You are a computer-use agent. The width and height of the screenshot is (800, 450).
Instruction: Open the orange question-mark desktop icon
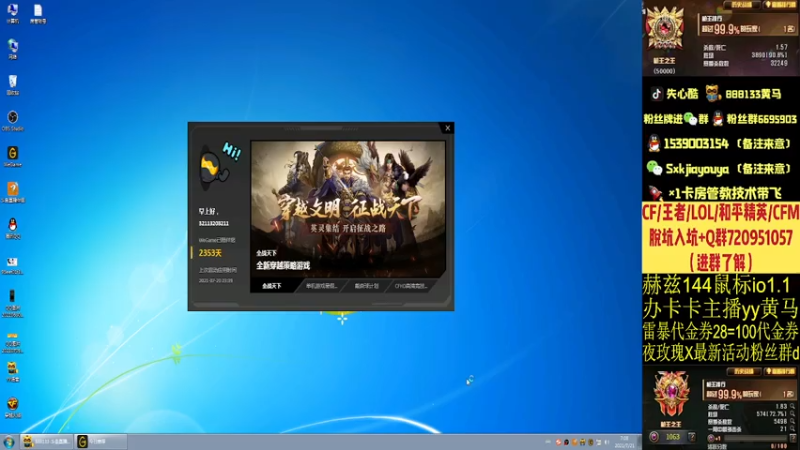tap(13, 191)
